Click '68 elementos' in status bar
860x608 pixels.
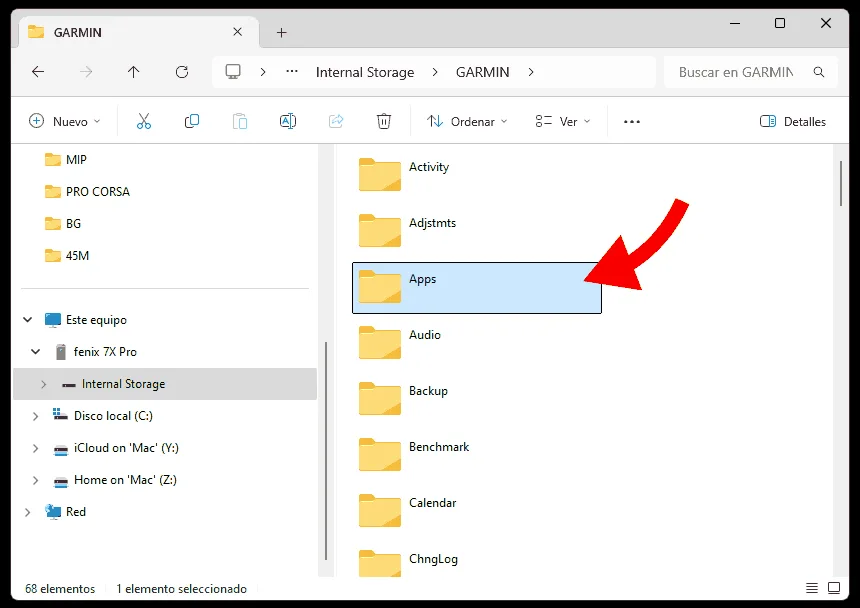coord(60,588)
